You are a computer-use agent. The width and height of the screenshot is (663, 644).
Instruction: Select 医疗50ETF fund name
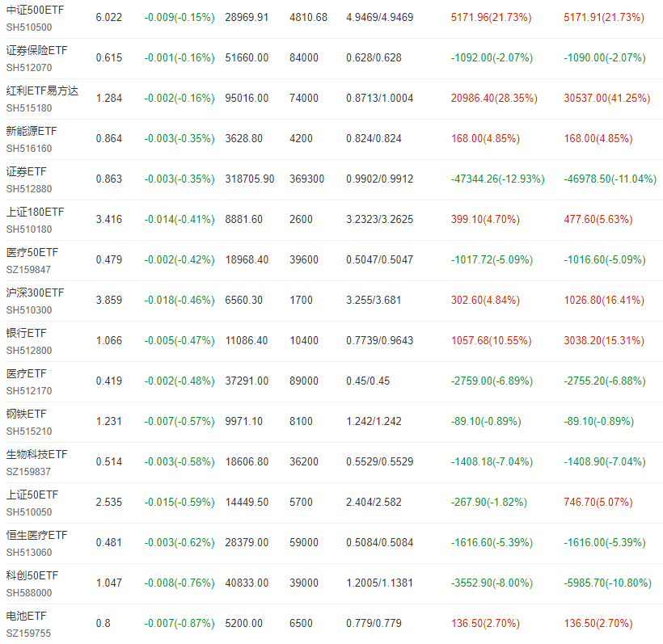pos(32,253)
